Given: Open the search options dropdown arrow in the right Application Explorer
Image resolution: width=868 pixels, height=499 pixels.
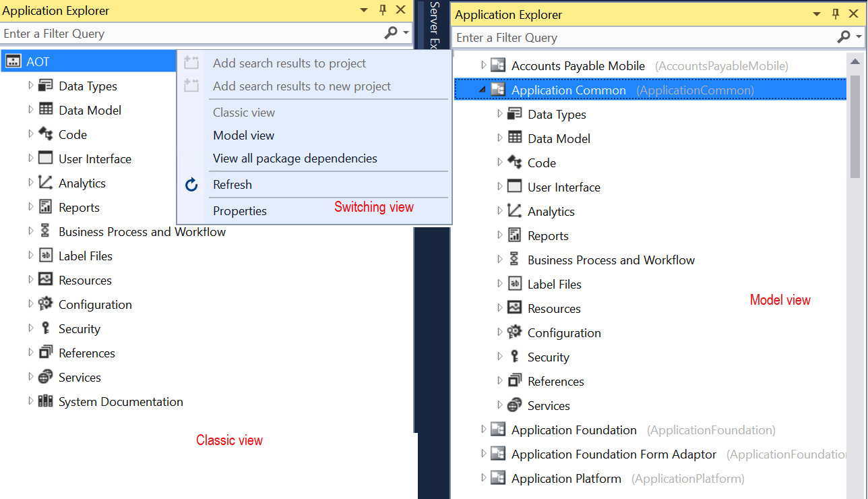Looking at the screenshot, I should pos(859,38).
